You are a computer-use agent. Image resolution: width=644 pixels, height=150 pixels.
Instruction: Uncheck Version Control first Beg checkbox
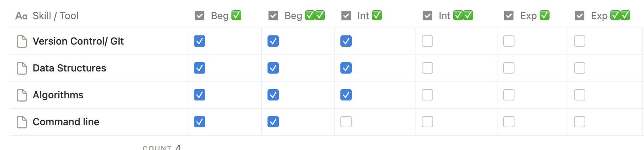pyautogui.click(x=200, y=41)
